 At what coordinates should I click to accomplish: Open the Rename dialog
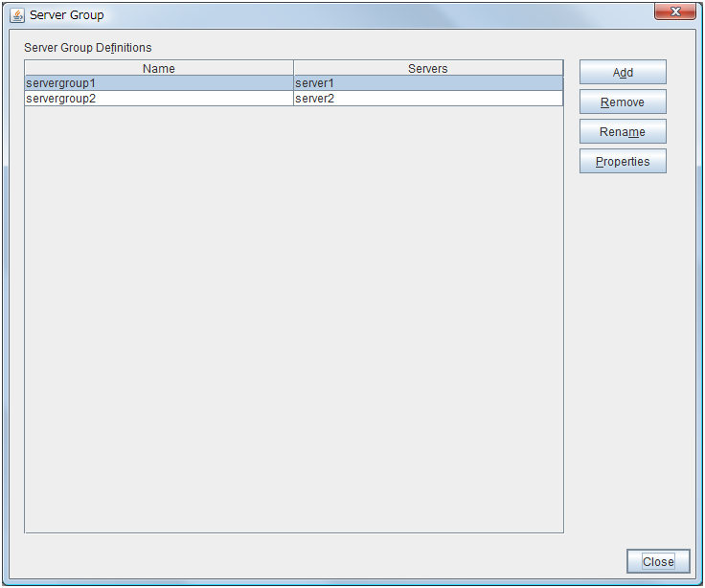tap(623, 131)
